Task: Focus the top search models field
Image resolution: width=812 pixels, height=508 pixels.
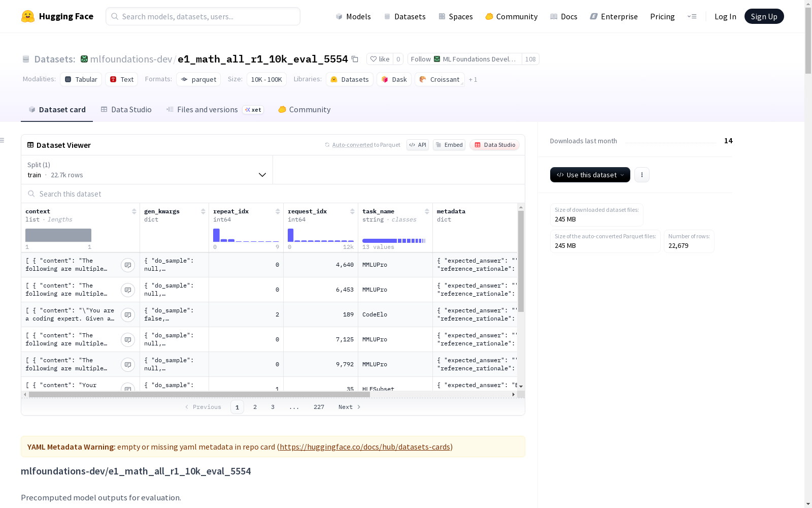Action: pos(203,16)
